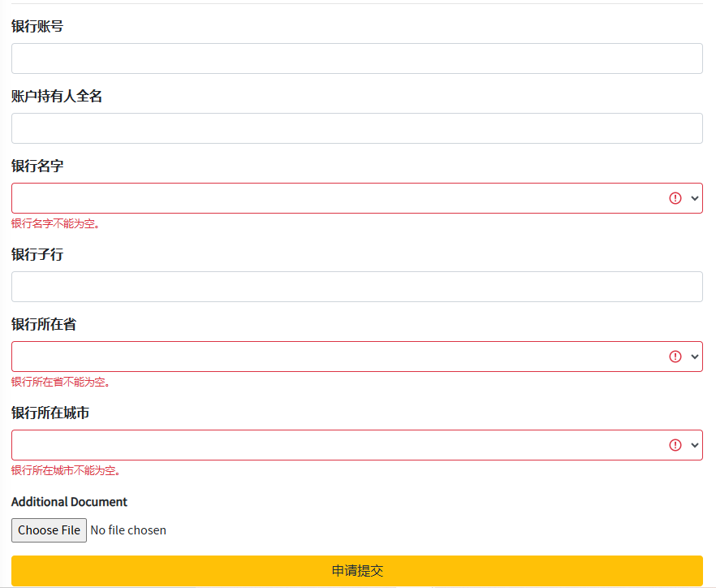Click the 银行账号 input field
This screenshot has height=588, width=716.
(356, 58)
